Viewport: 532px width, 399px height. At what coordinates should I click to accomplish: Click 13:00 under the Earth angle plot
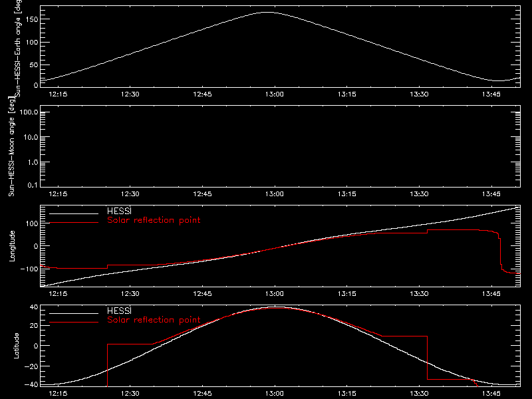coord(275,94)
